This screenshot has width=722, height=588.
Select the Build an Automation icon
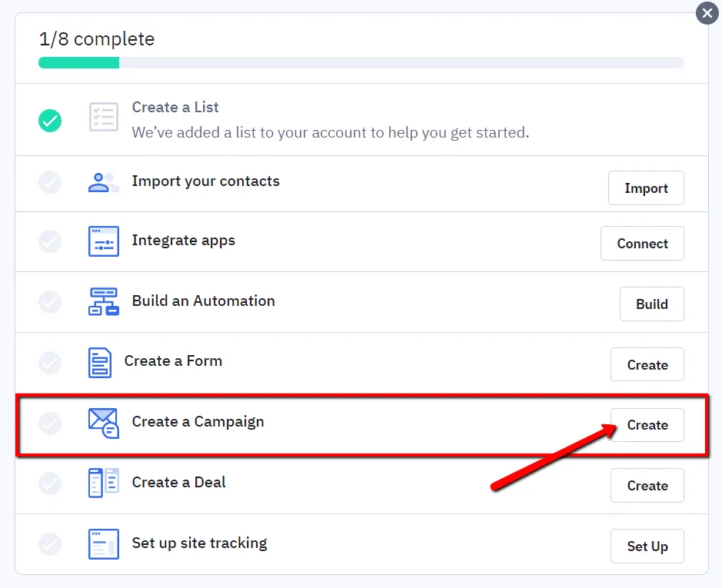tap(104, 301)
